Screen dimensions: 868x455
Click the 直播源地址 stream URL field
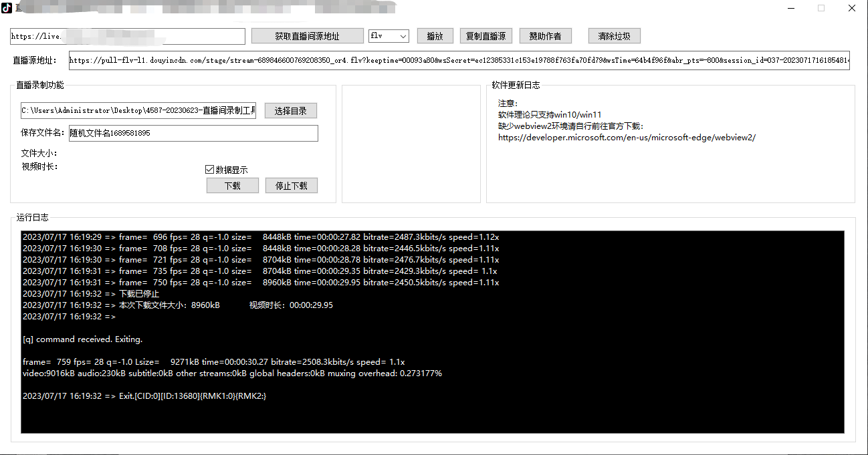[458, 60]
